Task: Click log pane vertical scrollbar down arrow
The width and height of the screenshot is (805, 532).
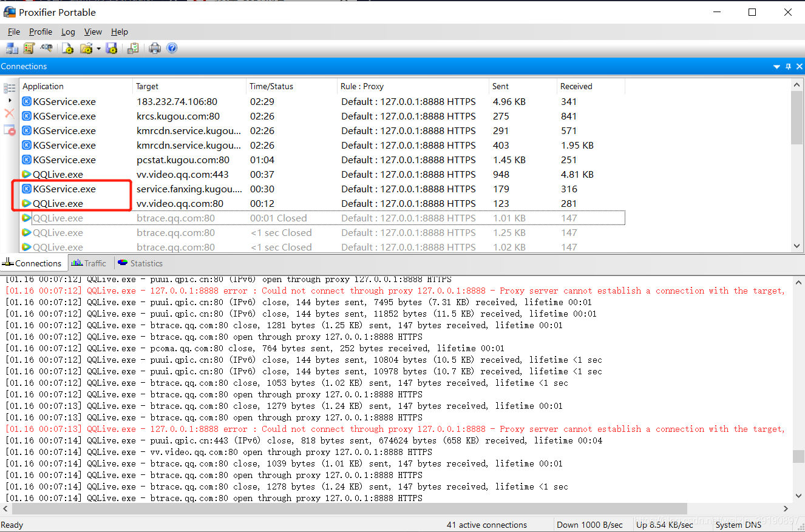Action: 798,497
